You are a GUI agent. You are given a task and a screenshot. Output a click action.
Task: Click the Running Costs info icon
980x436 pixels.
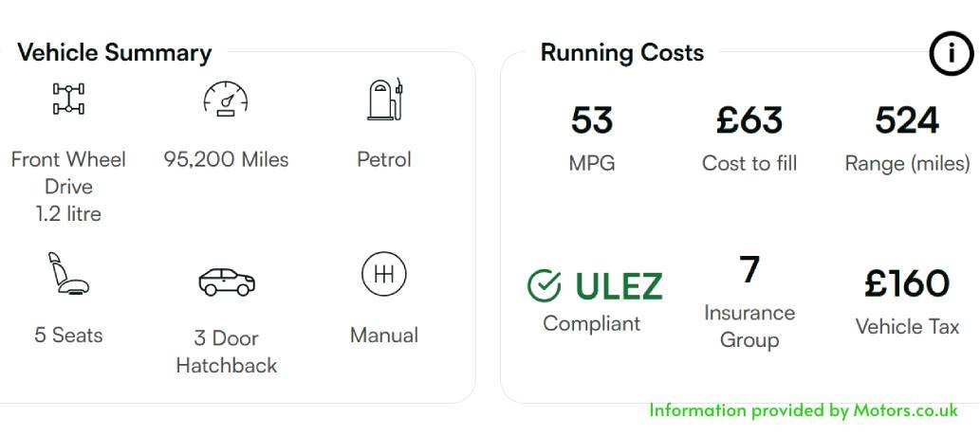[951, 54]
